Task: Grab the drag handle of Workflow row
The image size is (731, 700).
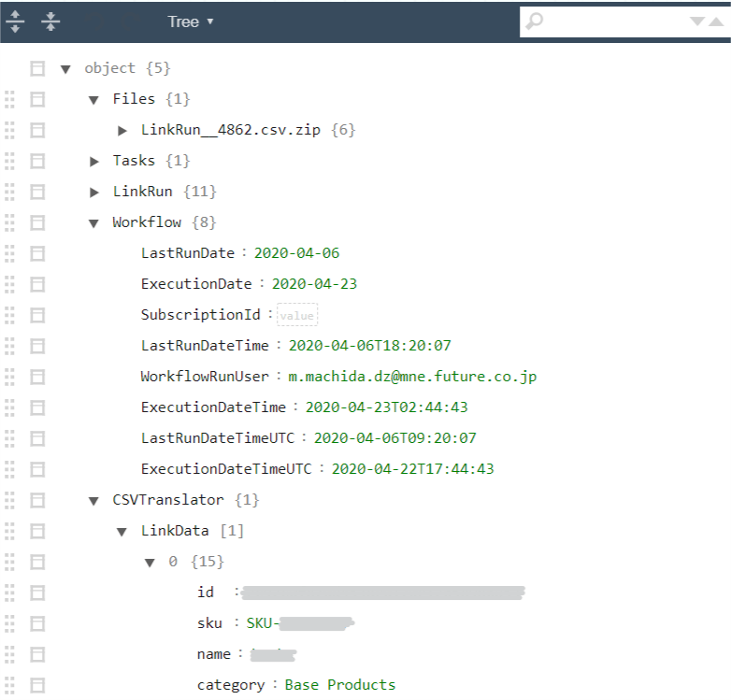Action: [9, 222]
